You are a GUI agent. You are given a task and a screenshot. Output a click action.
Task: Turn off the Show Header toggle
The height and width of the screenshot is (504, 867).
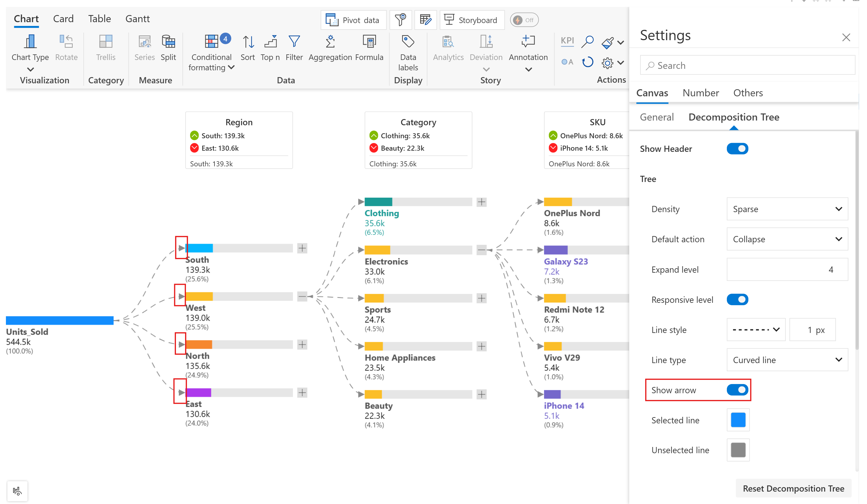click(x=737, y=149)
